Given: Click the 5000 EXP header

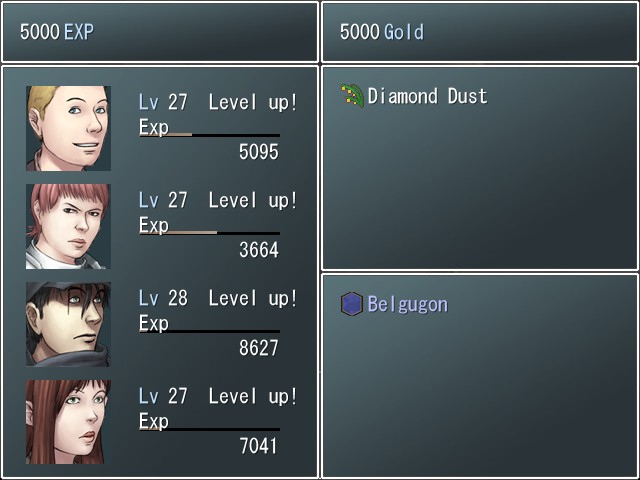Looking at the screenshot, I should coord(57,31).
